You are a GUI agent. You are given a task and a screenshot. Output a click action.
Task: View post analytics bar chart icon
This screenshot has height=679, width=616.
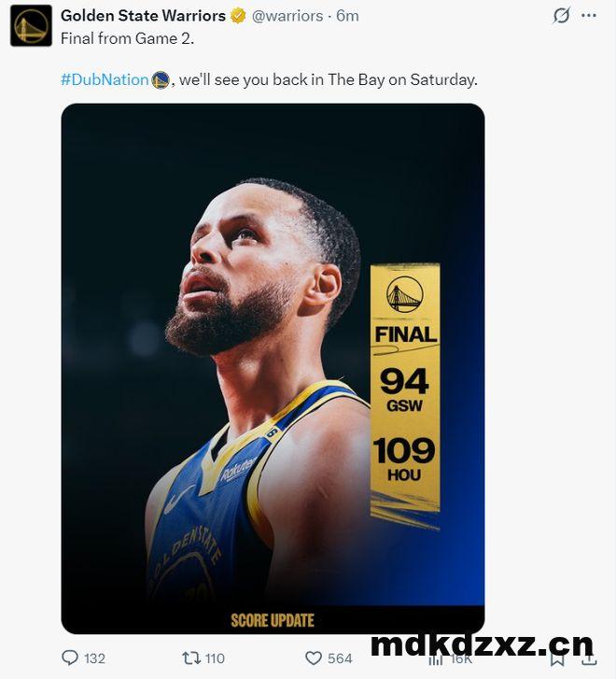(x=436, y=659)
